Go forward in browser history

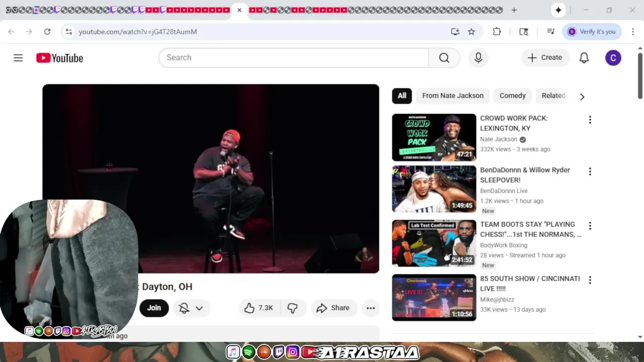pos(29,32)
